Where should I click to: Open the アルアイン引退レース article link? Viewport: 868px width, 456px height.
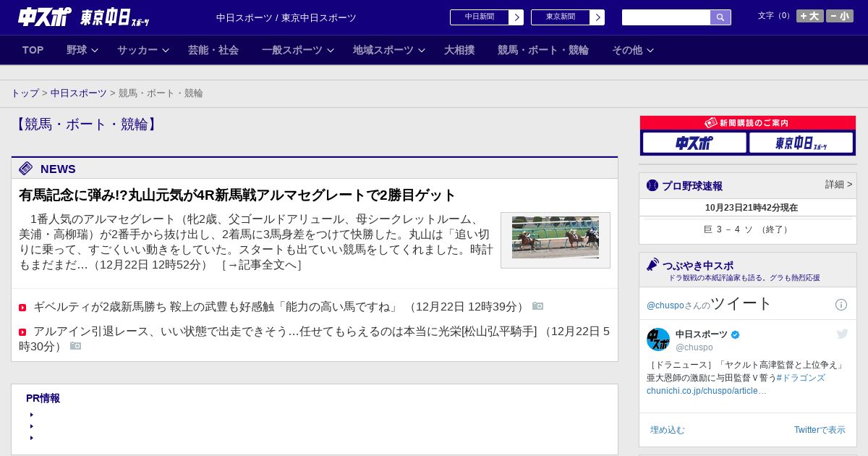point(285,332)
